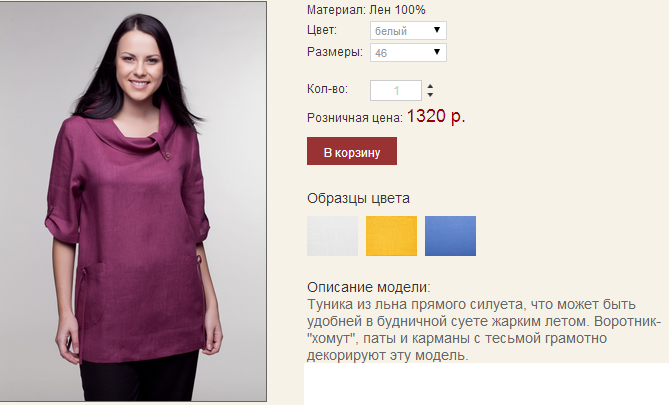Viewport: 669px width, 405px height.
Task: Focus the Кол-во quantity field
Action: [396, 90]
